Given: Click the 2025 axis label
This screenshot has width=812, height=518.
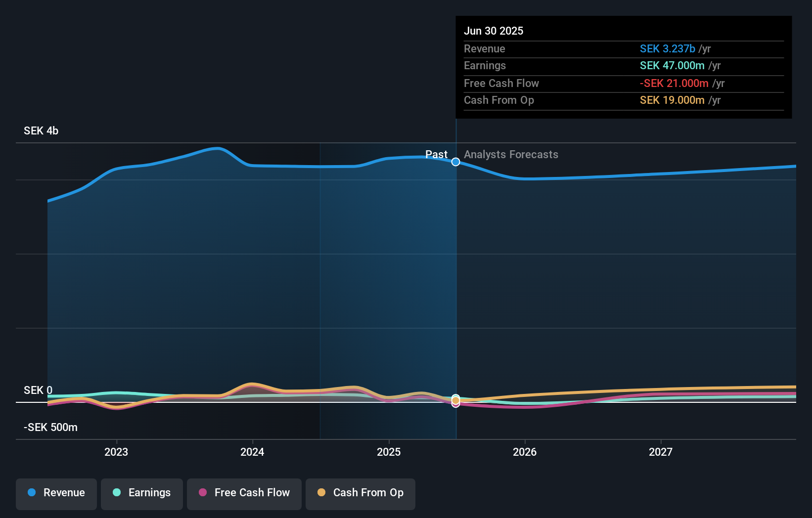Looking at the screenshot, I should click(x=389, y=452).
